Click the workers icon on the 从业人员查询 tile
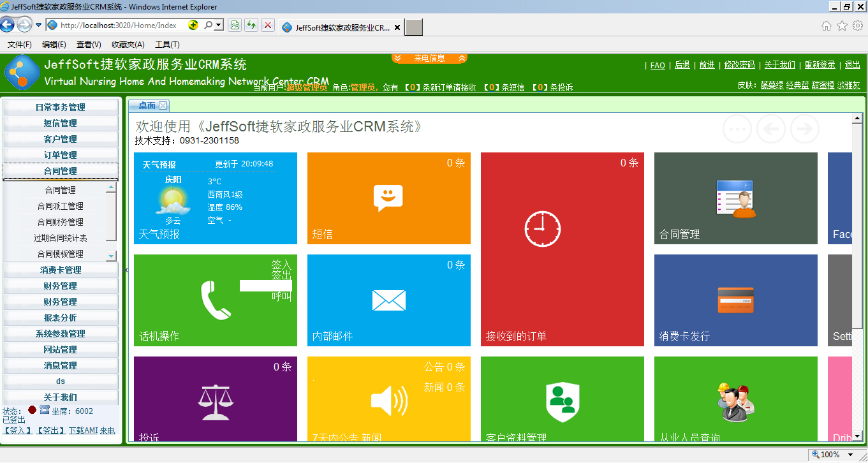 tap(736, 402)
